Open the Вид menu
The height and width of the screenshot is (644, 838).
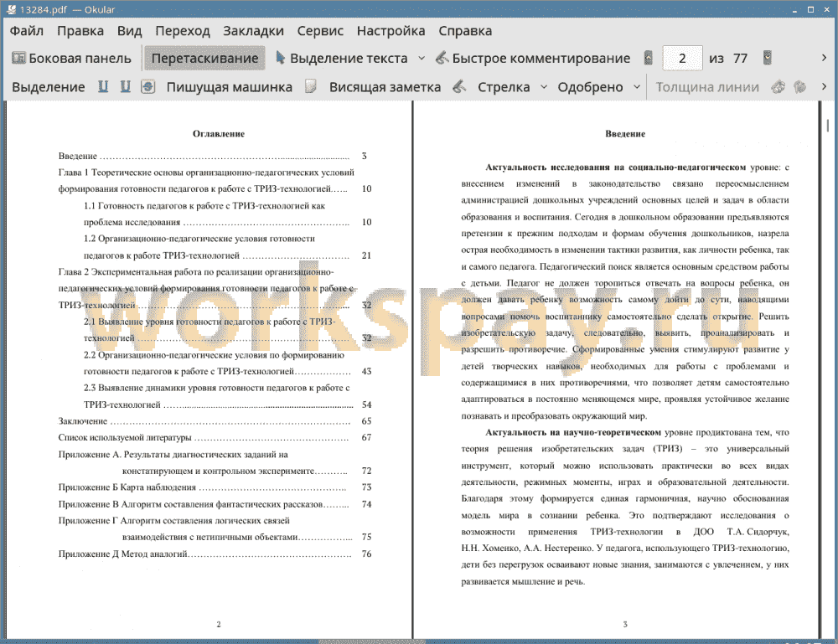point(129,30)
